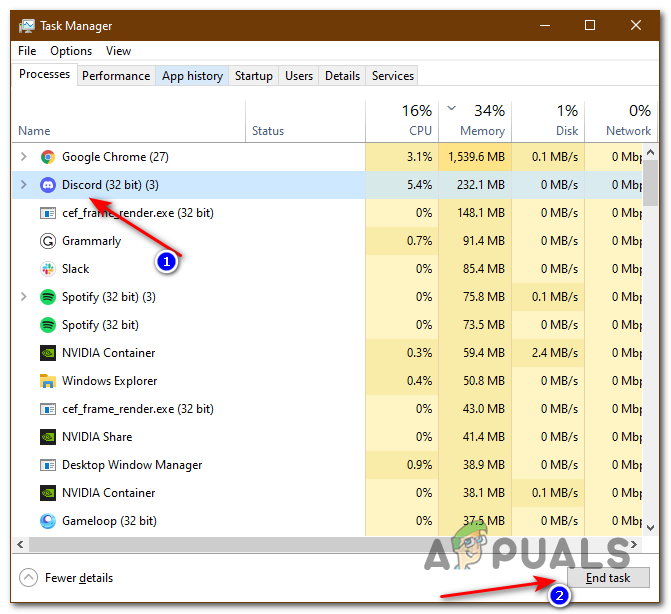
Task: Select the NVIDIA Share process name
Action: tap(97, 437)
